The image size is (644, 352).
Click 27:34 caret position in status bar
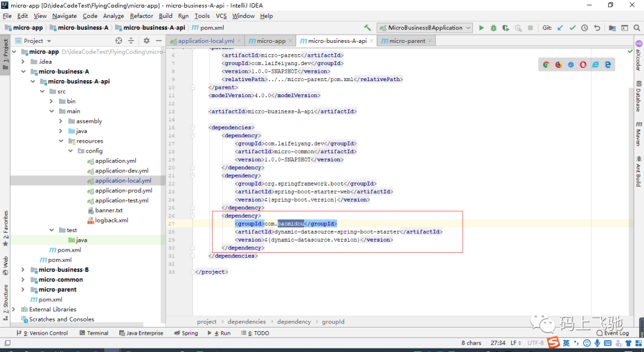(498, 342)
